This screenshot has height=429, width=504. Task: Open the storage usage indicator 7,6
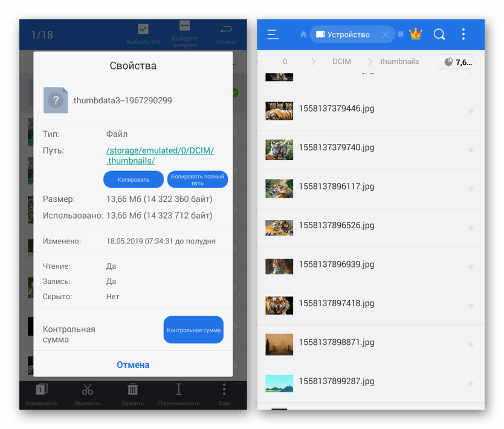point(457,62)
